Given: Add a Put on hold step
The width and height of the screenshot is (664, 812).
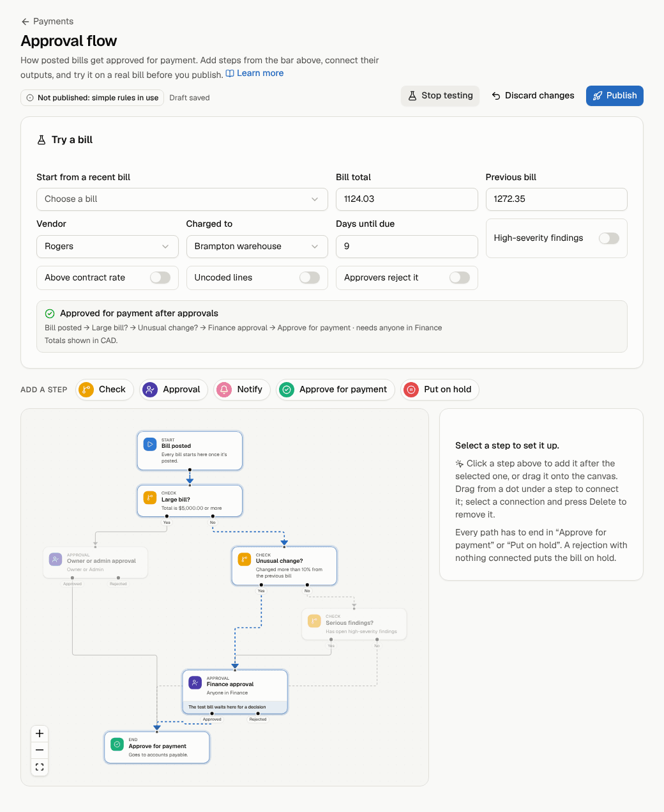Looking at the screenshot, I should point(440,390).
